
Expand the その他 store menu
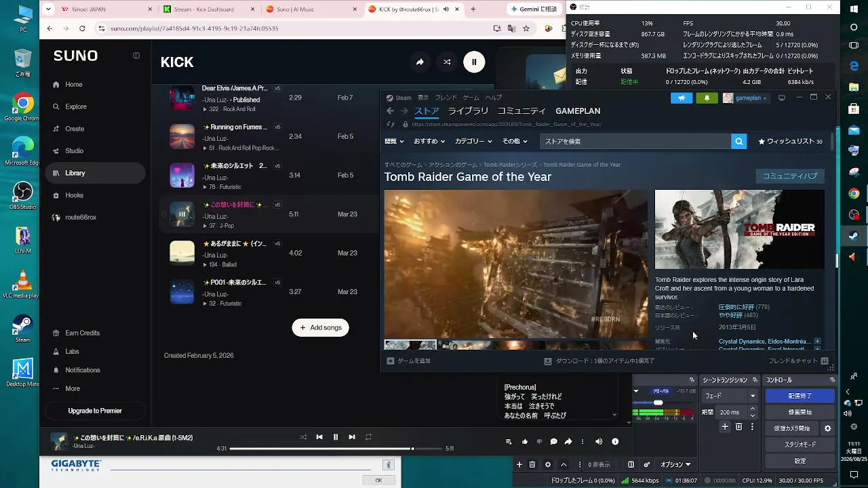(515, 141)
